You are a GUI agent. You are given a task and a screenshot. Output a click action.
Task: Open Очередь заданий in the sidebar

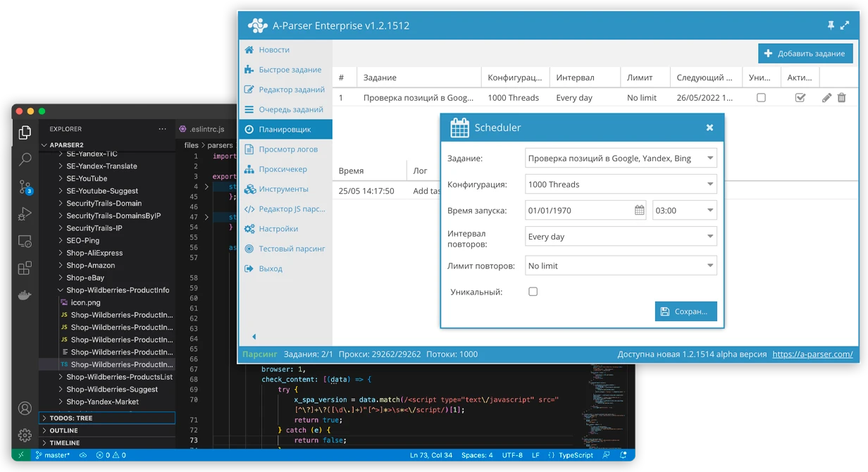285,109
